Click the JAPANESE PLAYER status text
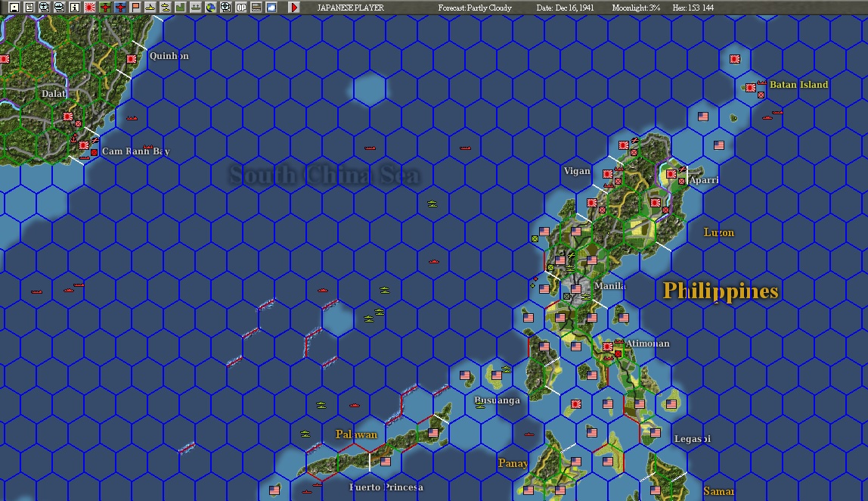868x501 pixels. 350,8
